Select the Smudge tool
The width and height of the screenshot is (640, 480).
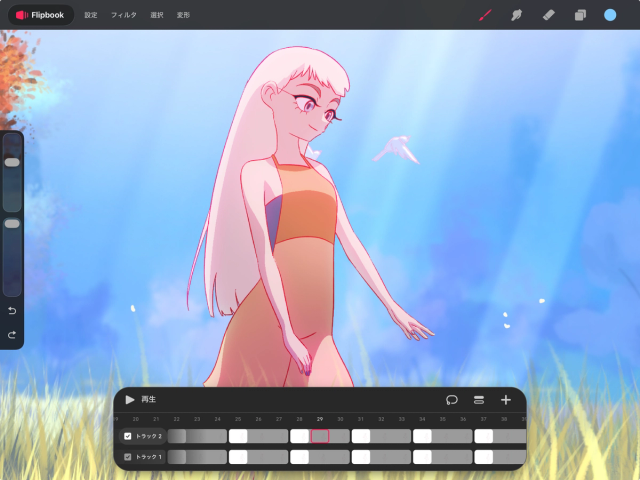click(x=516, y=15)
